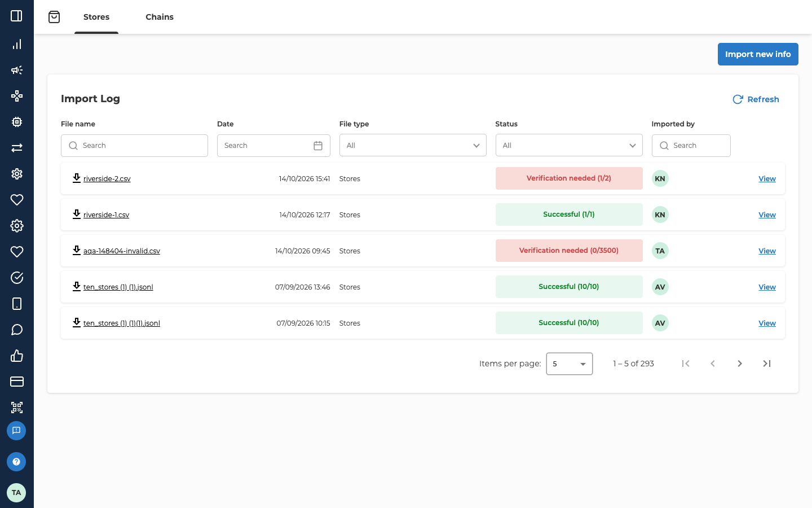Open the thumbs-up icon
This screenshot has height=508, width=812.
pyautogui.click(x=17, y=356)
